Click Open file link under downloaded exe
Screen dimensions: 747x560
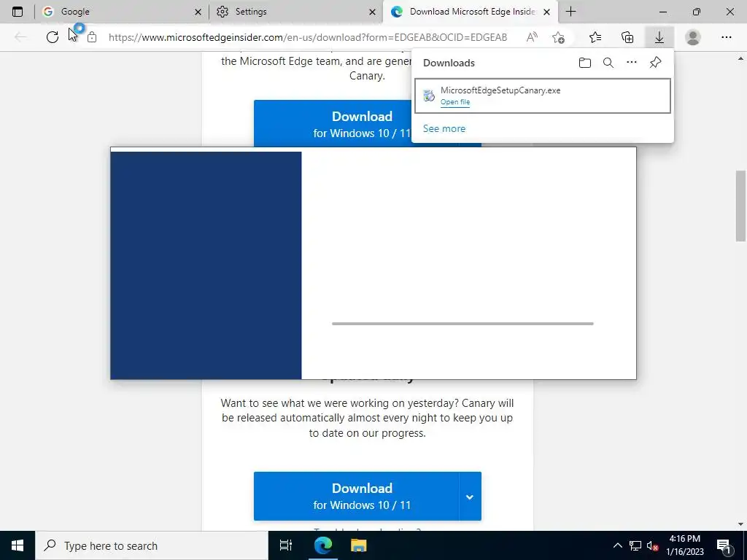[x=455, y=102]
